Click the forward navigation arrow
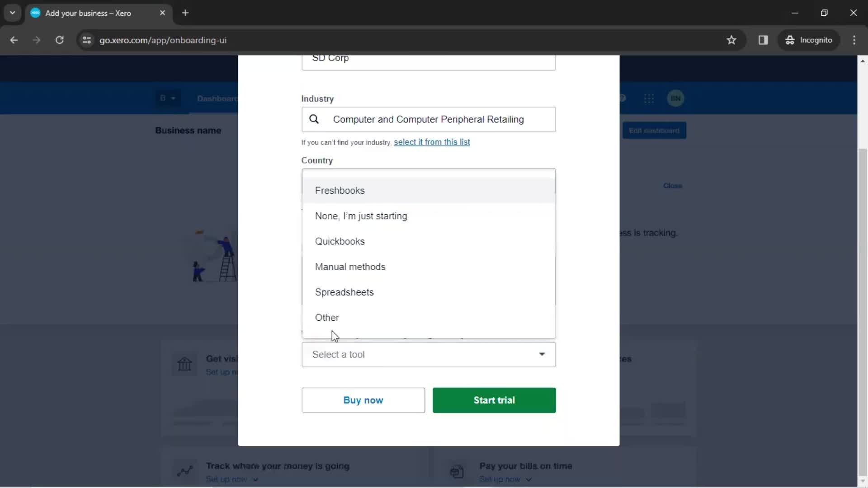 (x=37, y=40)
